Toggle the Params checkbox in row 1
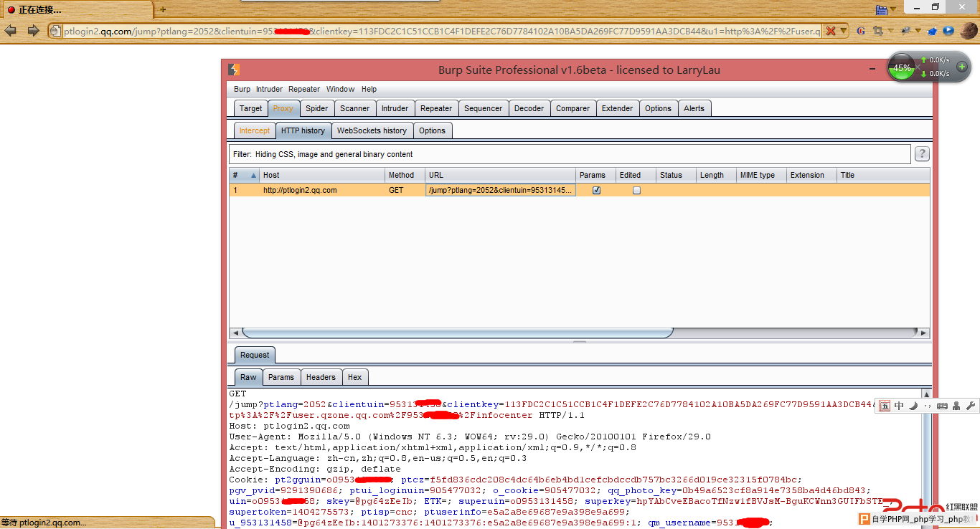Viewport: 980px width, 529px height. pyautogui.click(x=596, y=191)
